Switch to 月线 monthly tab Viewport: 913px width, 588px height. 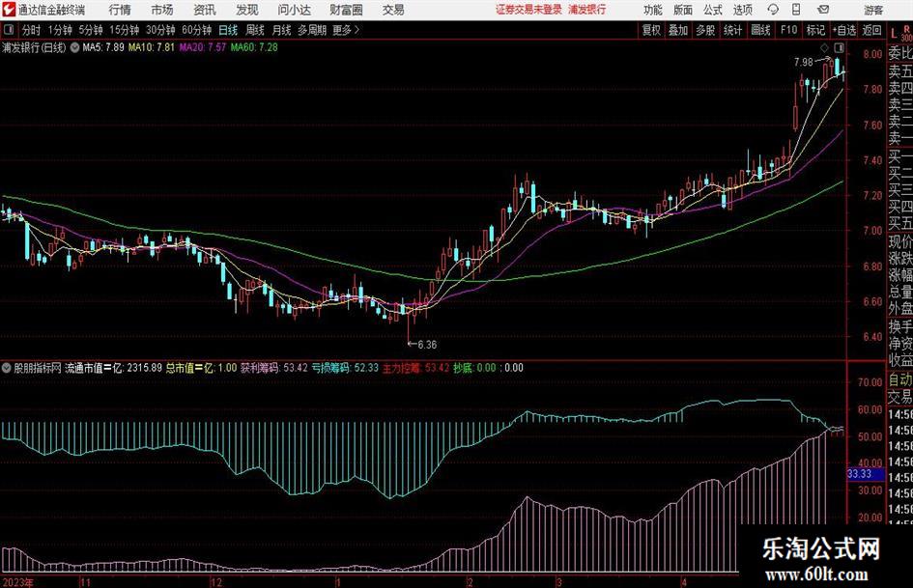282,30
